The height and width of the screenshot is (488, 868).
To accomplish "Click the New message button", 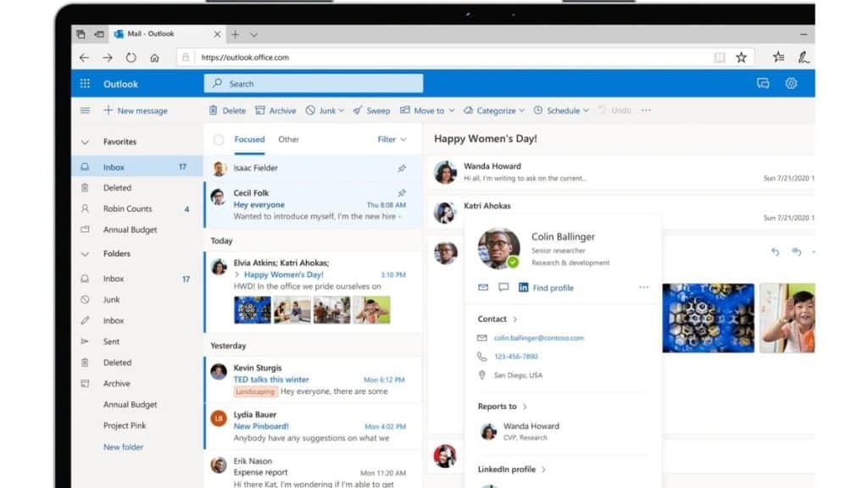I will coord(136,111).
